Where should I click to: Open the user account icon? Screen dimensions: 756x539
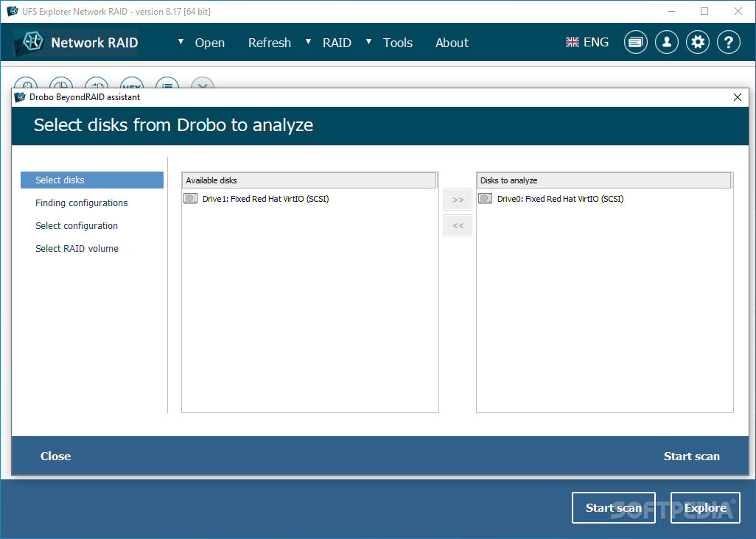[667, 43]
